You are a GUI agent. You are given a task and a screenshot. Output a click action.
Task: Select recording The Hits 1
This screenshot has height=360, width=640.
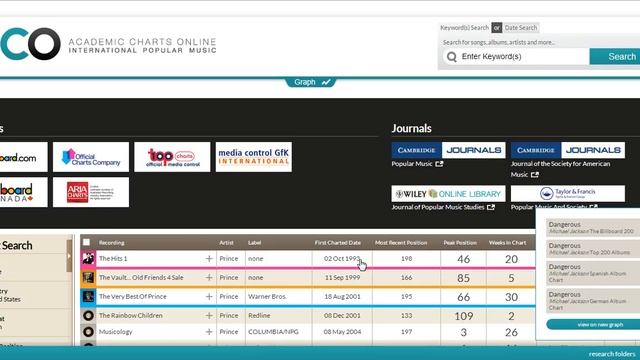tap(113, 259)
